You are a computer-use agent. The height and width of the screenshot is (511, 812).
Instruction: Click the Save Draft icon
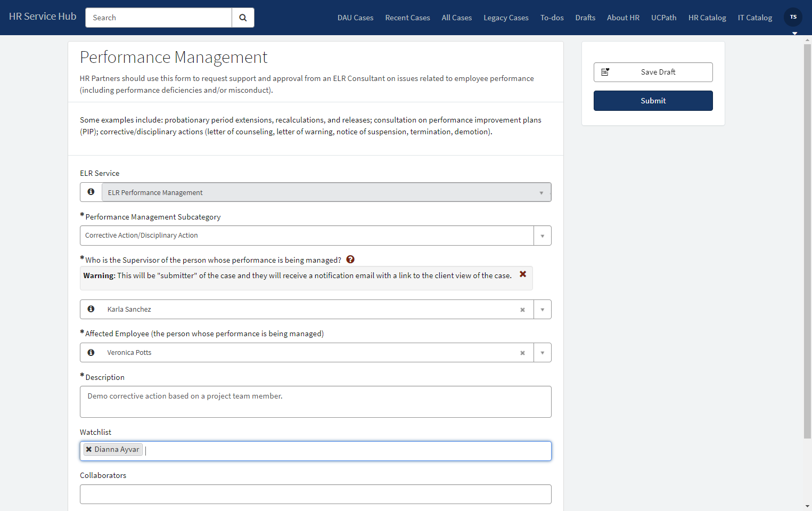click(605, 72)
